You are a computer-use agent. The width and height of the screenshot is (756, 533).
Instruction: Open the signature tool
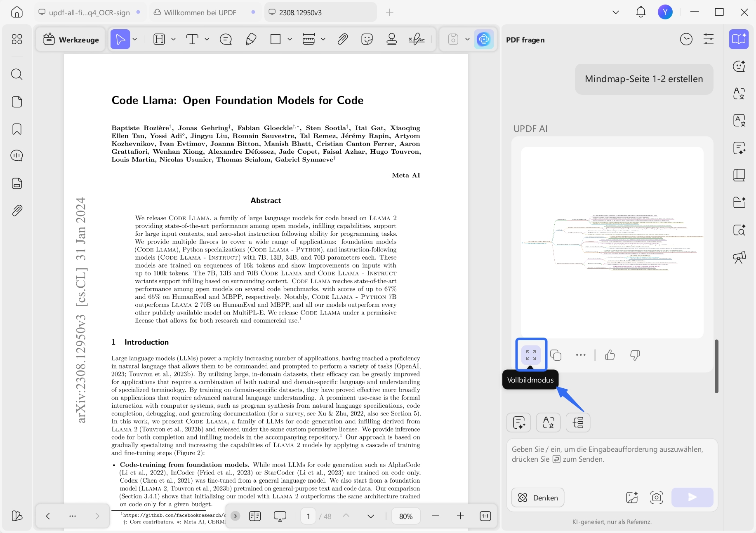[x=417, y=40]
